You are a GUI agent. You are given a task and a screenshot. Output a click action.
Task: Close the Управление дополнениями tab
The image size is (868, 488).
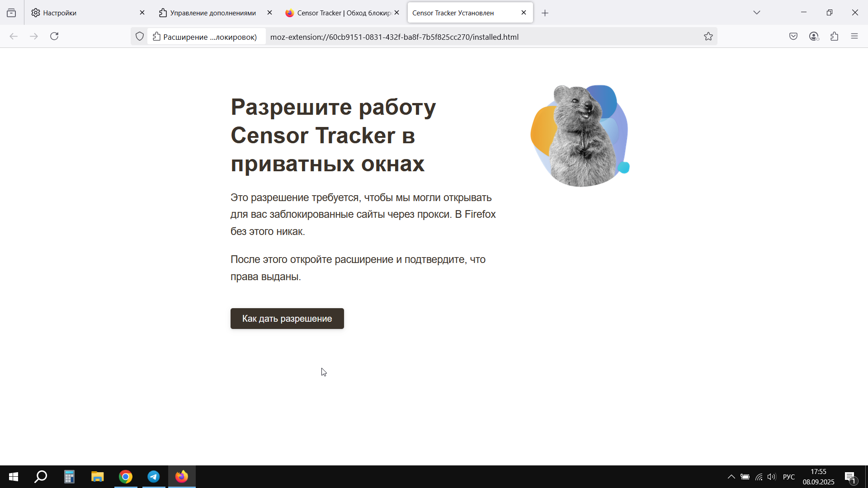pyautogui.click(x=269, y=13)
